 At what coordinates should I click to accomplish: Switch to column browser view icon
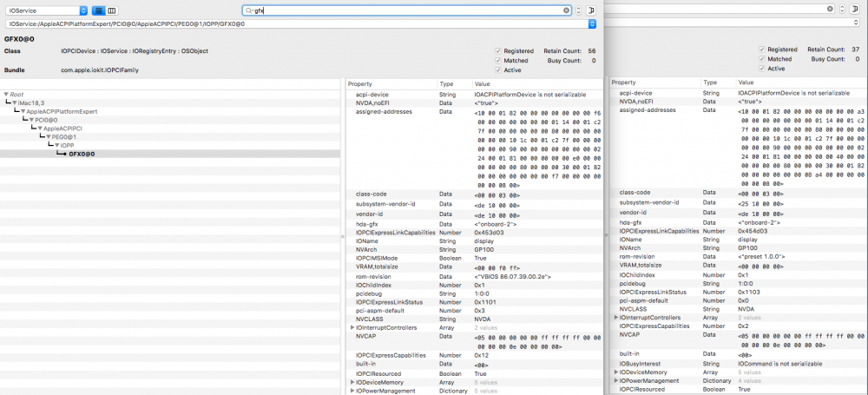111,10
